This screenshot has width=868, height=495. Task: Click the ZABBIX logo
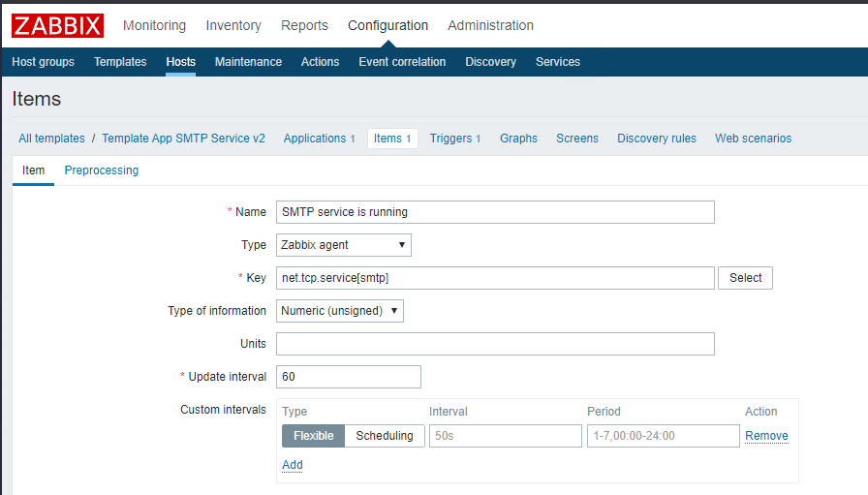click(57, 25)
